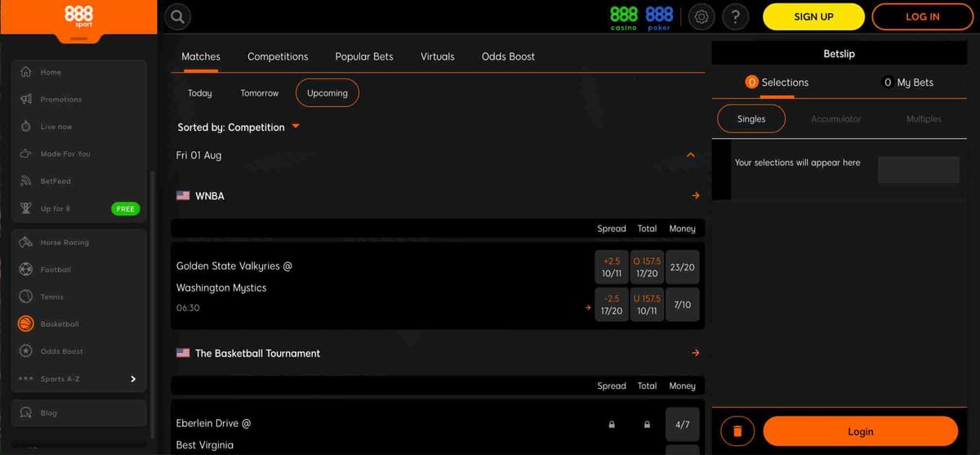The image size is (980, 455).
Task: Click the FREE badge next to Up for 8
Action: (x=126, y=209)
